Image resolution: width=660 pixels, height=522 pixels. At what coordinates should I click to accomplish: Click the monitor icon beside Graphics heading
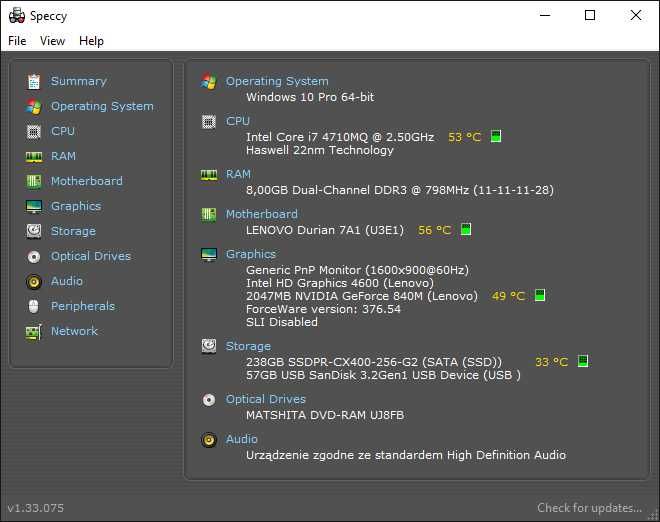pyautogui.click(x=209, y=254)
